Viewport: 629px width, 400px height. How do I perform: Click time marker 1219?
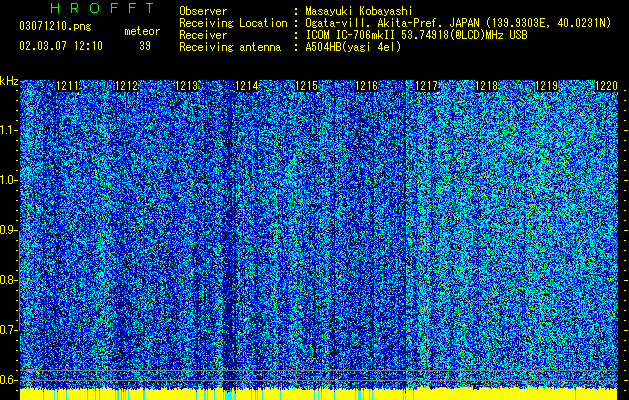point(546,86)
